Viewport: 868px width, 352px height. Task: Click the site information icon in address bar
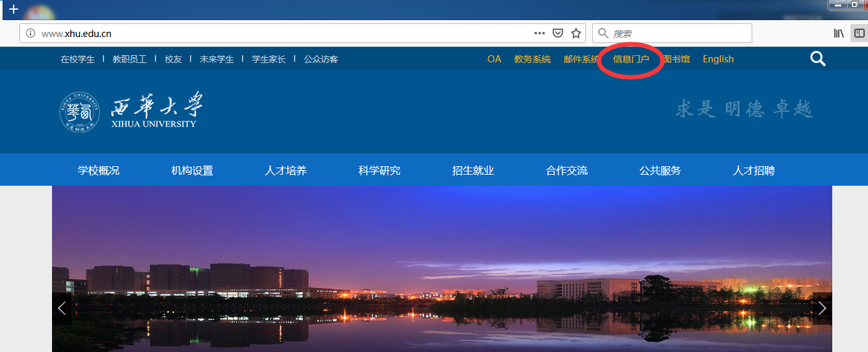click(x=31, y=33)
